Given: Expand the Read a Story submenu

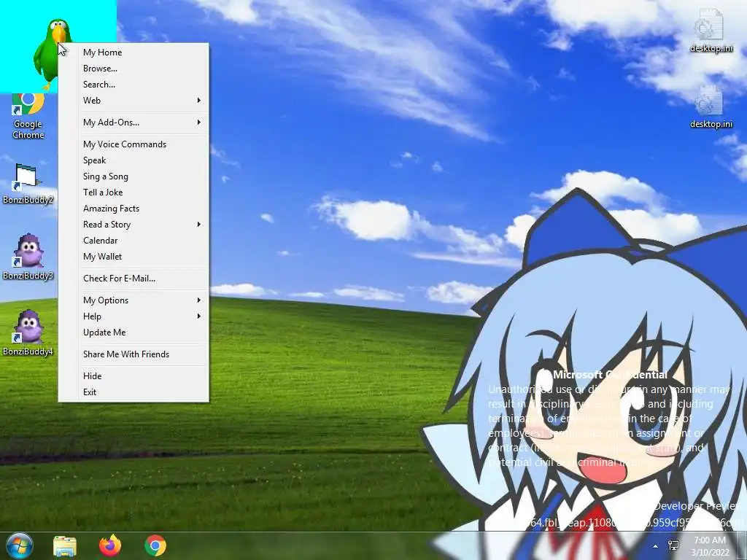Looking at the screenshot, I should point(133,225).
